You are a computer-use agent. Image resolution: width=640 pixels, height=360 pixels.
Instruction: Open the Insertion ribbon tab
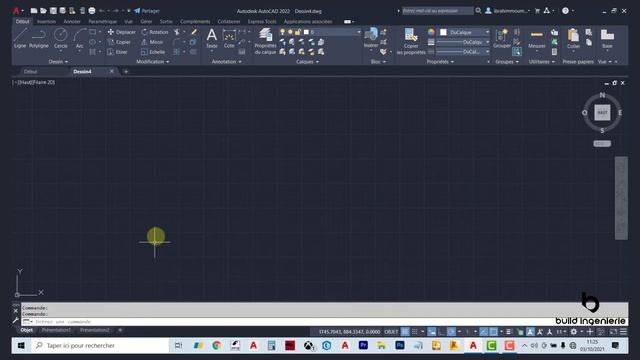point(46,21)
